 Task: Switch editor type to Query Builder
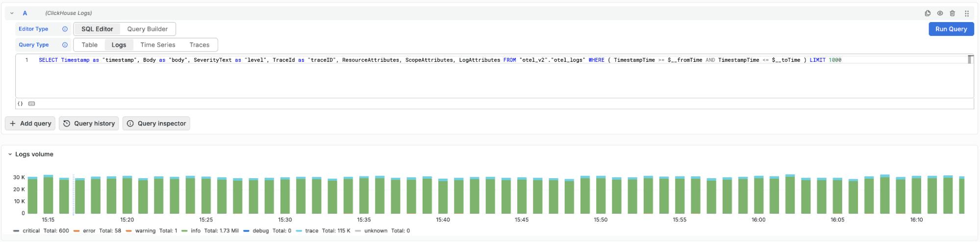coord(147,29)
